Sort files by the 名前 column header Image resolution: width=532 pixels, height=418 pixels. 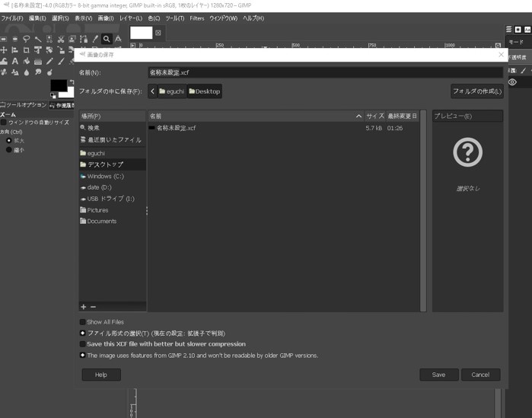click(251, 116)
